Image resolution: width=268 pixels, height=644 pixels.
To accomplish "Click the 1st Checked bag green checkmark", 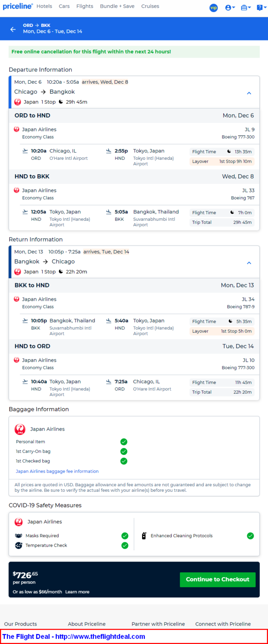I will 124,461.
